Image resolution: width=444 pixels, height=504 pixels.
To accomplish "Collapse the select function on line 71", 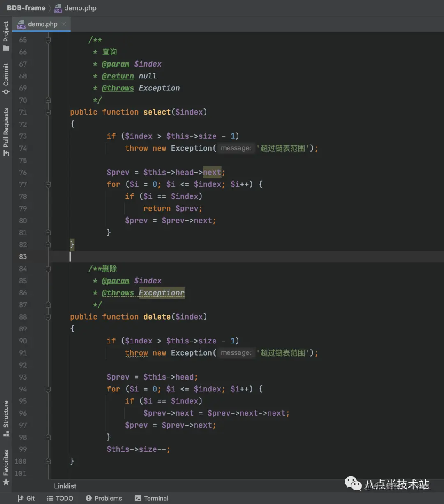I will pos(48,112).
